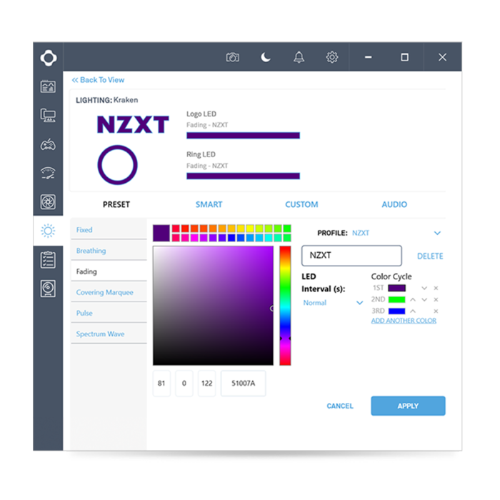Open the build specs clipboard icon
Viewport: 500px width, 500px height.
[x=48, y=260]
